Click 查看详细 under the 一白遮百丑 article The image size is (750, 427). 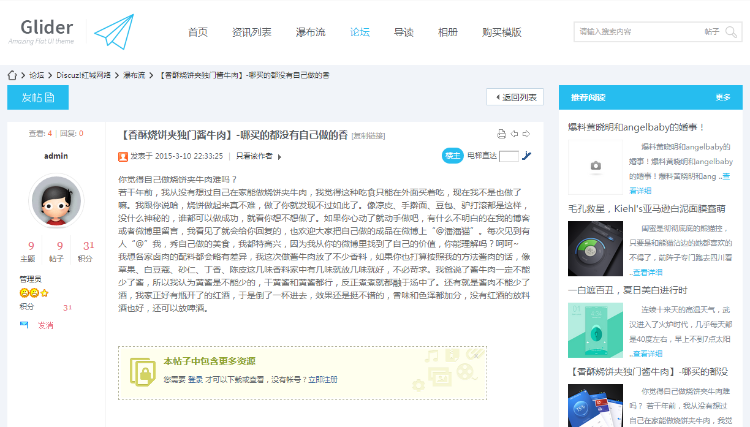648,354
